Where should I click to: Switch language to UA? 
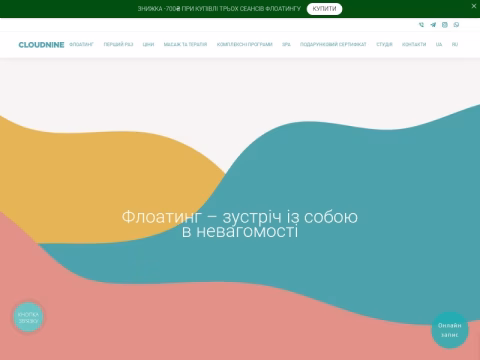pos(439,44)
